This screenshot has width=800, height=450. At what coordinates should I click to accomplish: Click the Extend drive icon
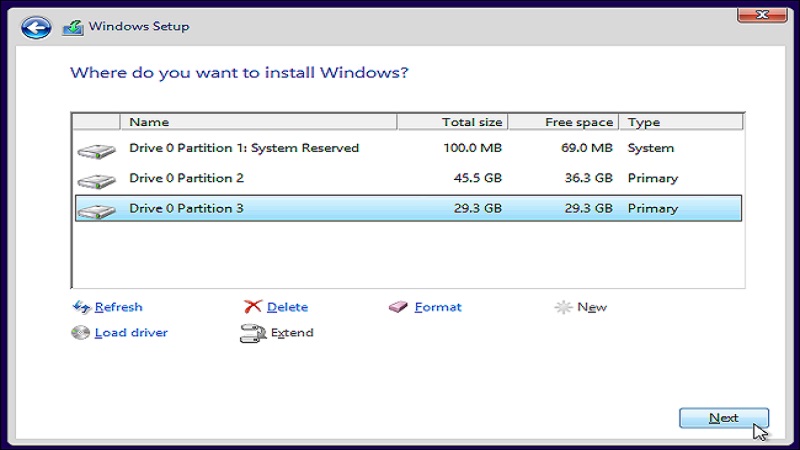click(253, 333)
